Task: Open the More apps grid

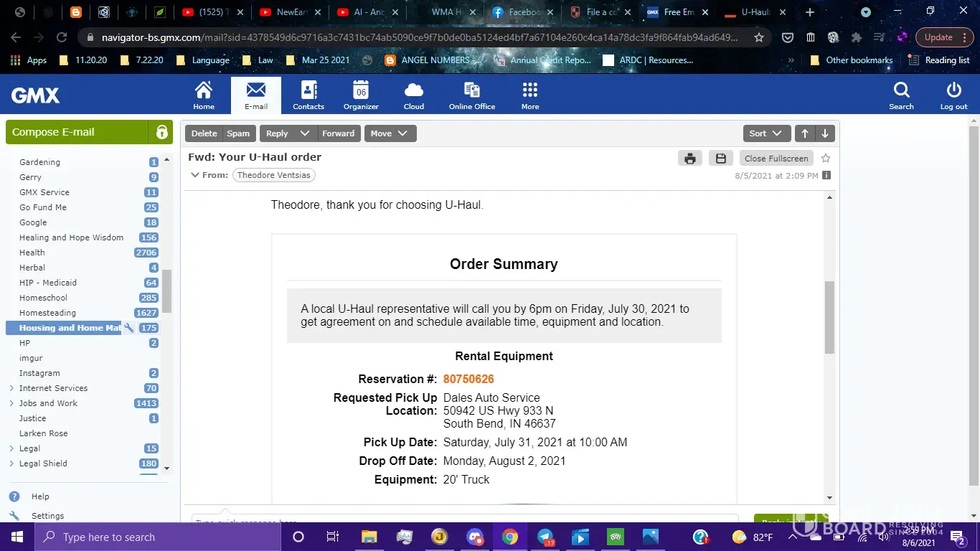Action: [530, 95]
